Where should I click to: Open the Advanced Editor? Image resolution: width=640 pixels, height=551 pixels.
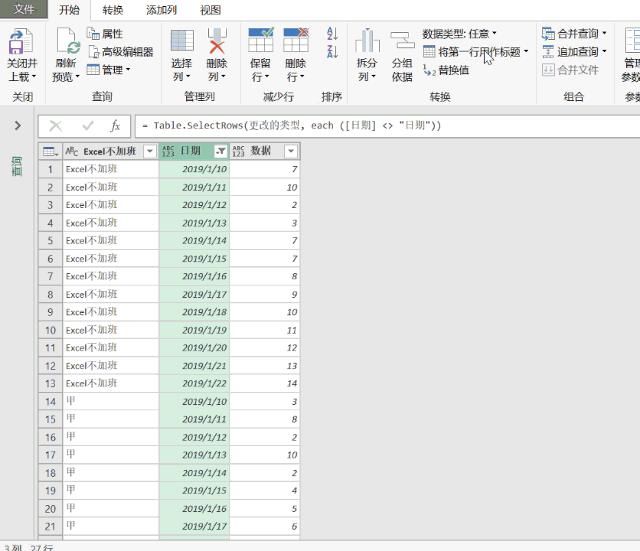[x=121, y=52]
